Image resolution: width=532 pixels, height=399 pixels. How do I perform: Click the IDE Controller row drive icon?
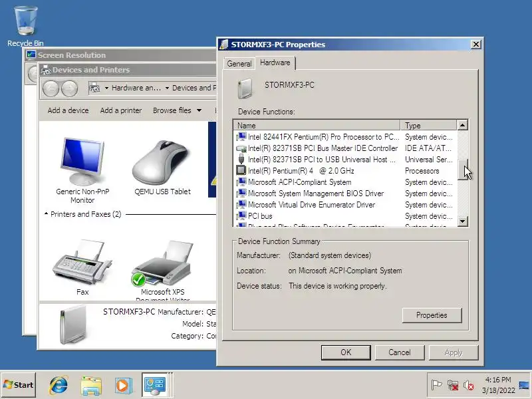241,148
